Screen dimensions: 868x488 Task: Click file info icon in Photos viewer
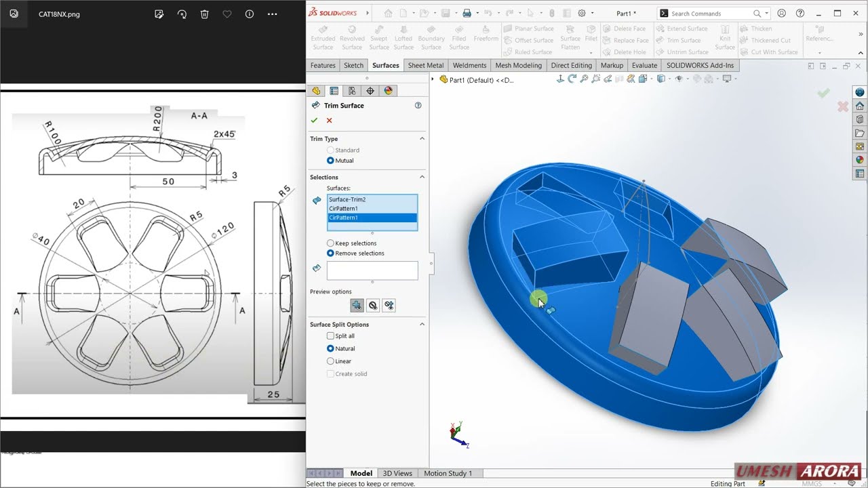tap(250, 14)
